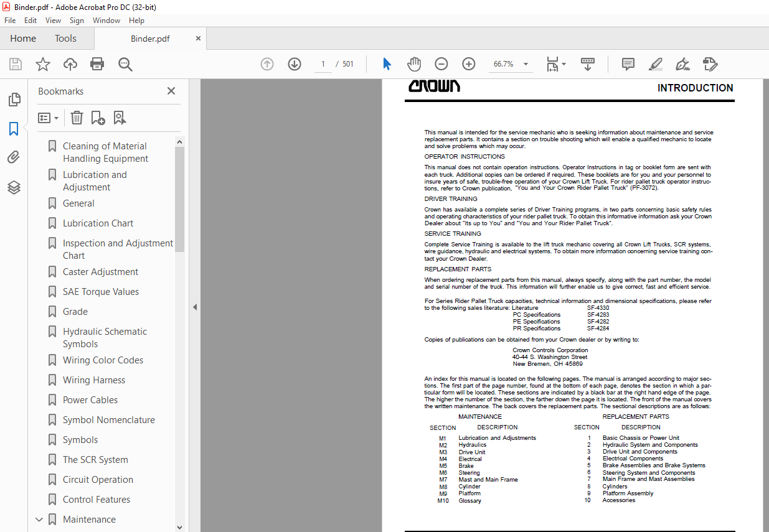Click bookmarks panel scroll down arrow
Image resolution: width=769 pixels, height=532 pixels.
click(x=180, y=526)
